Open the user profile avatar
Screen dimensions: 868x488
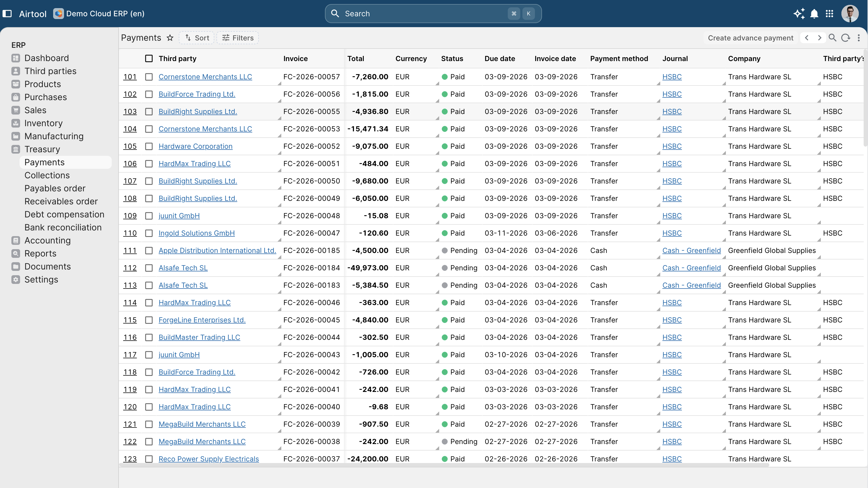pyautogui.click(x=850, y=14)
